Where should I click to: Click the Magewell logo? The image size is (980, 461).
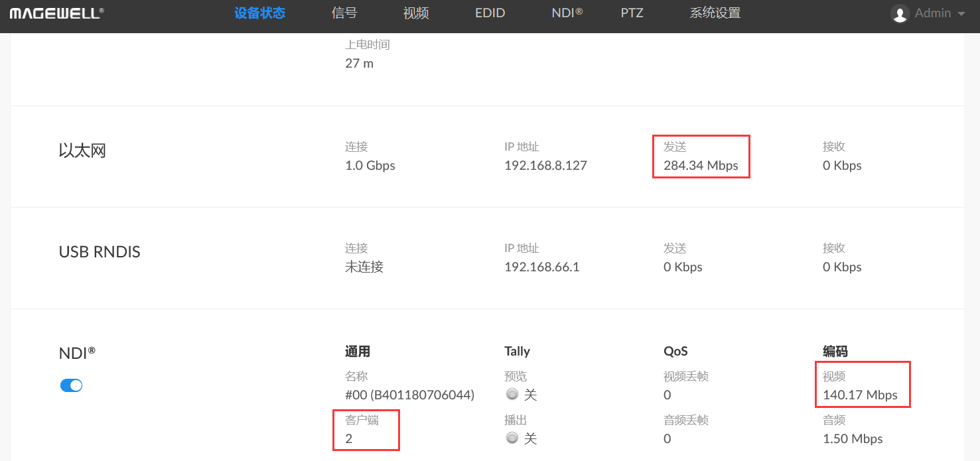point(56,13)
